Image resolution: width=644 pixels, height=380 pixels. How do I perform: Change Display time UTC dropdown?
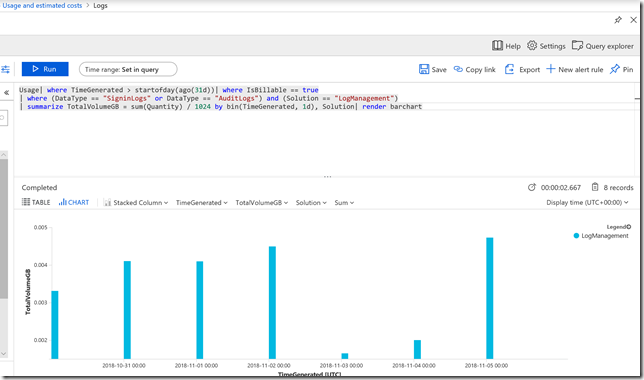(587, 203)
